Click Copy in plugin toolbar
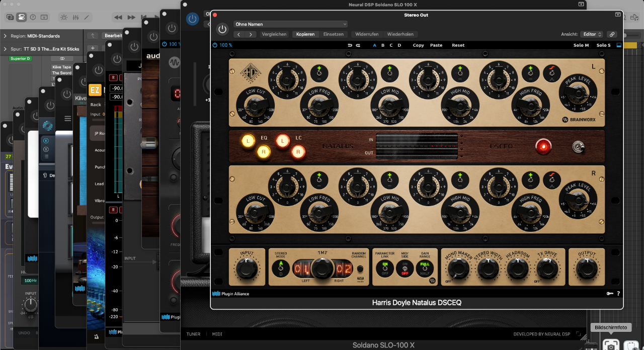The height and width of the screenshot is (350, 644). [418, 45]
